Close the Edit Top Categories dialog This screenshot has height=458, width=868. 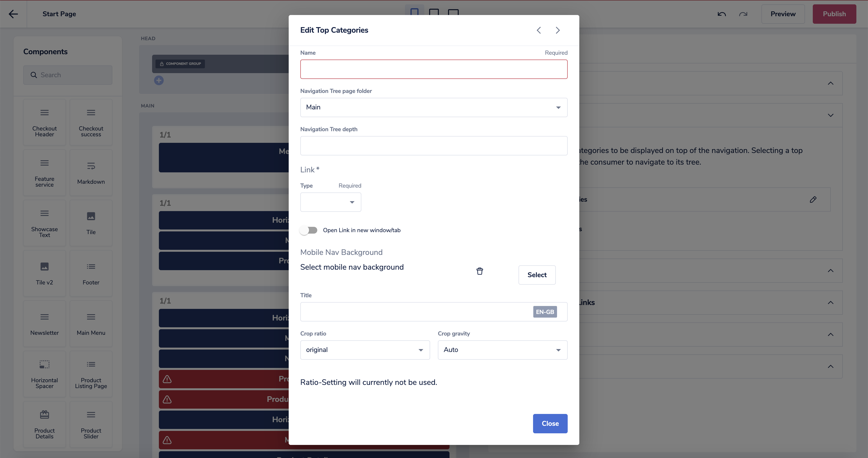550,424
